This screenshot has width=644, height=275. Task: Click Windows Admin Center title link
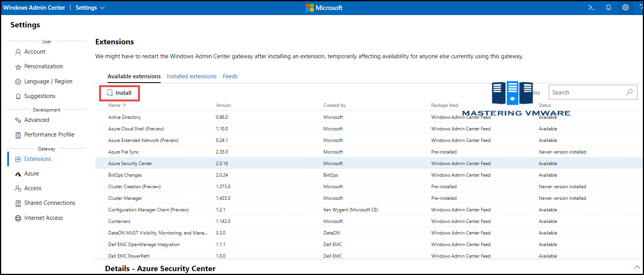click(34, 8)
